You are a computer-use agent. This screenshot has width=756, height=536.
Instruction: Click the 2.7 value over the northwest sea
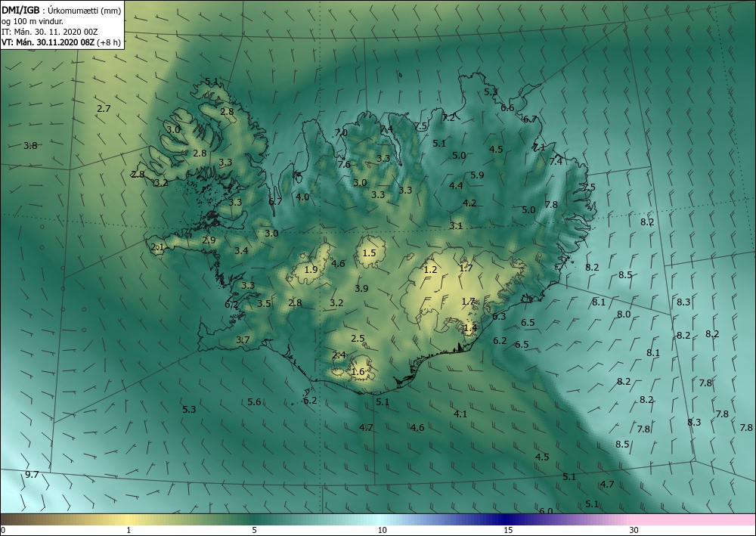click(104, 108)
